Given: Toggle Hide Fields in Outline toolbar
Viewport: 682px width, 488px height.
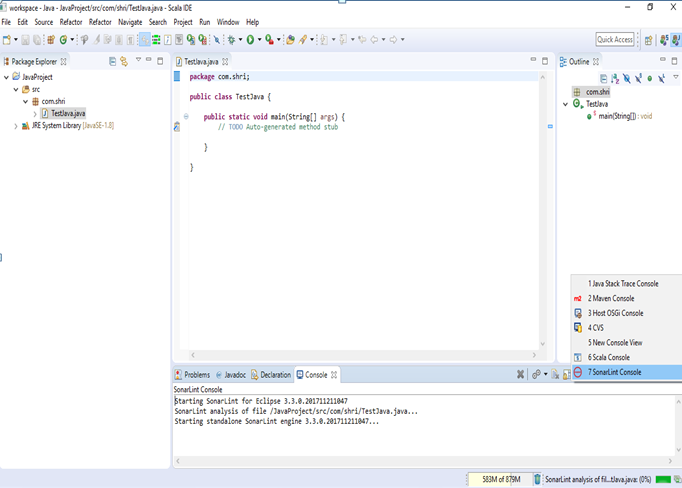Looking at the screenshot, I should coord(626,78).
